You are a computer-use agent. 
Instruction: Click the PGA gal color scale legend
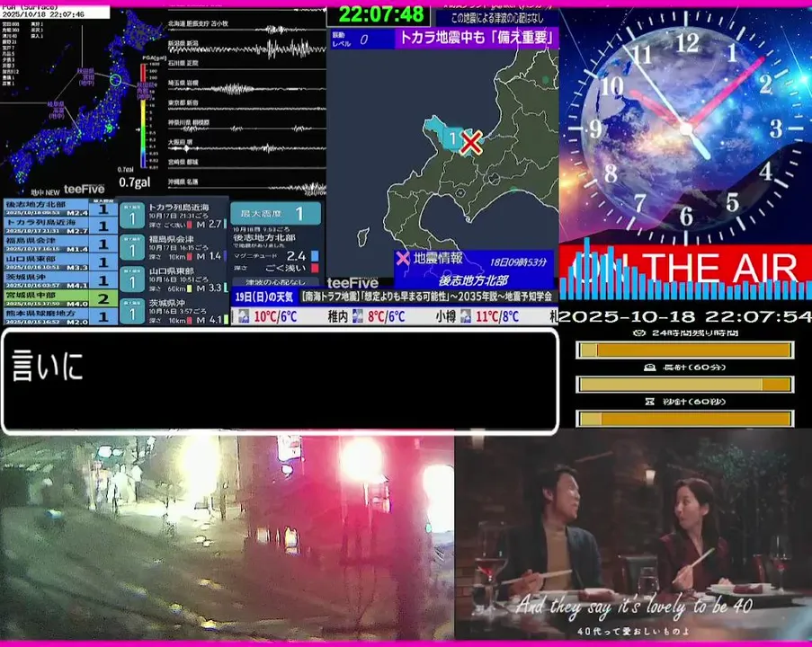(x=144, y=117)
